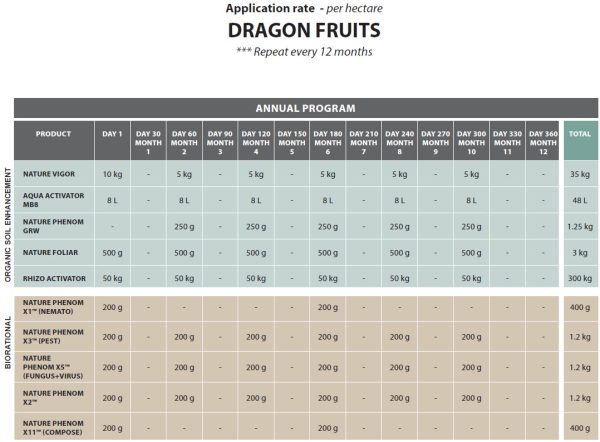Viewport: 600px width, 442px height.
Task: Select the AQUA ACTIVATOR MB8 row label
Action: coord(51,199)
